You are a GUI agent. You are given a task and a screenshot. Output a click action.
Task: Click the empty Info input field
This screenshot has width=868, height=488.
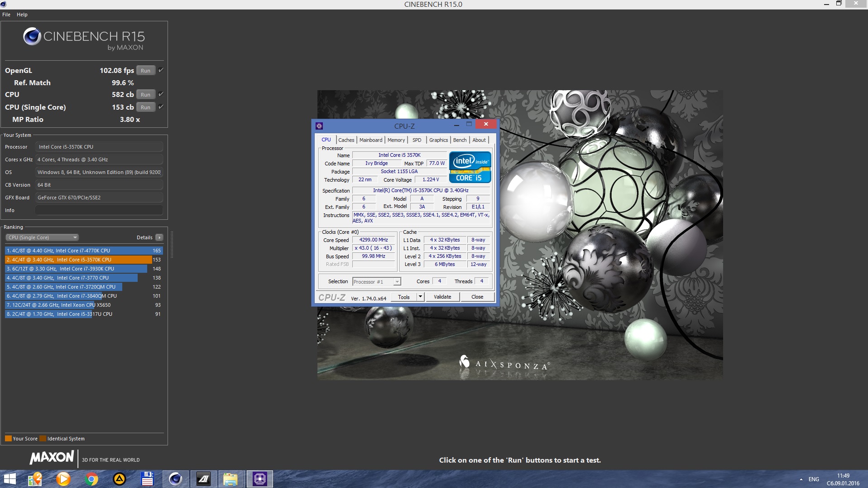(99, 210)
